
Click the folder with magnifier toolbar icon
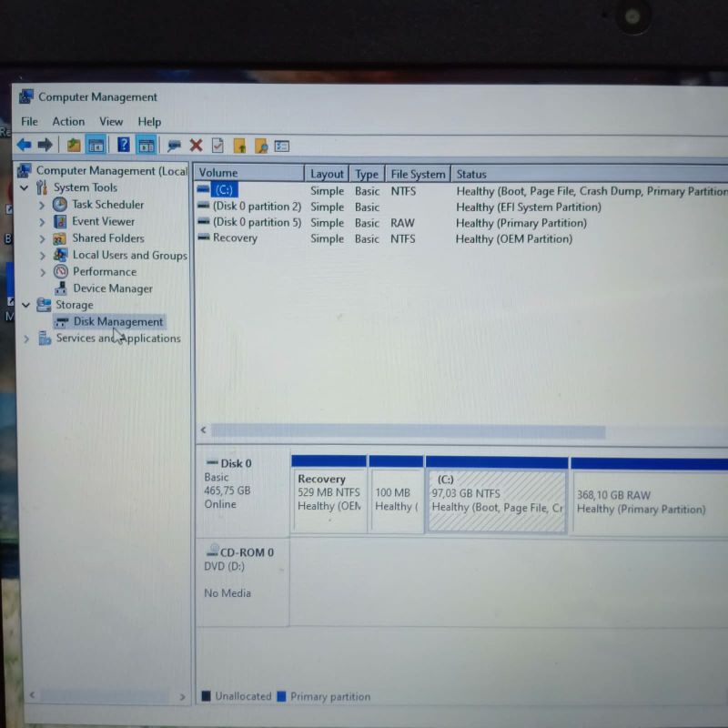pyautogui.click(x=261, y=146)
